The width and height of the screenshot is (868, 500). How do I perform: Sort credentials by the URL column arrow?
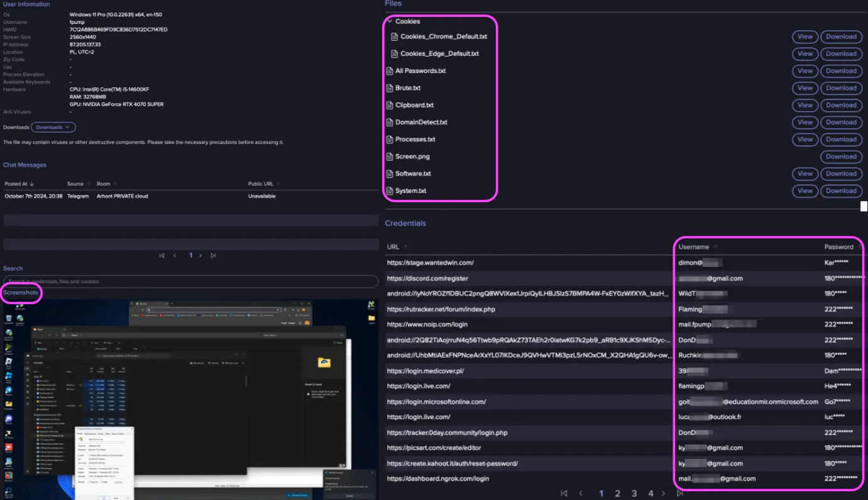click(405, 247)
